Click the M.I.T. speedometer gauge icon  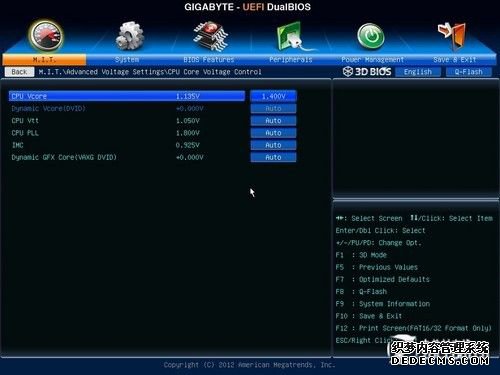click(46, 35)
